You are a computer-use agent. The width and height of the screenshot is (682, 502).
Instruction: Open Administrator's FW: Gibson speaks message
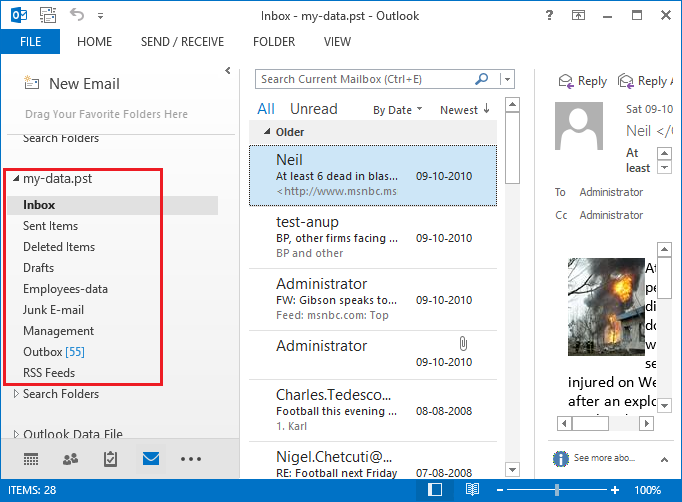(x=373, y=299)
